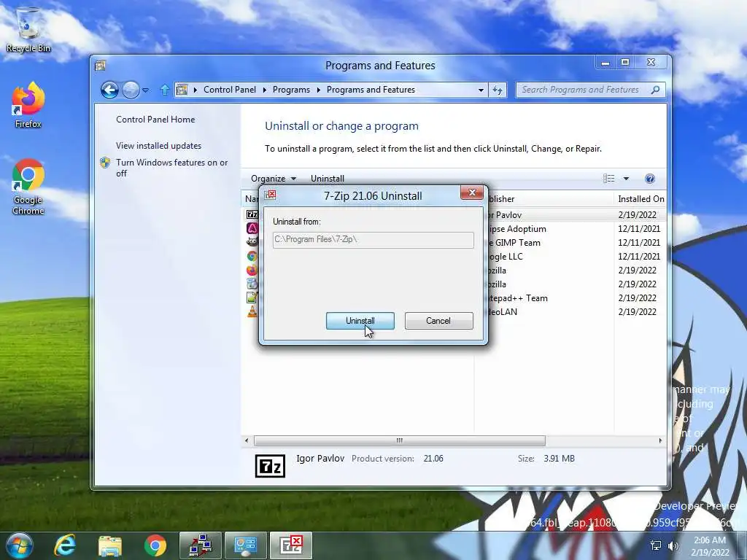This screenshot has height=560, width=747.
Task: Open Chrome from the taskbar
Action: coord(155,545)
